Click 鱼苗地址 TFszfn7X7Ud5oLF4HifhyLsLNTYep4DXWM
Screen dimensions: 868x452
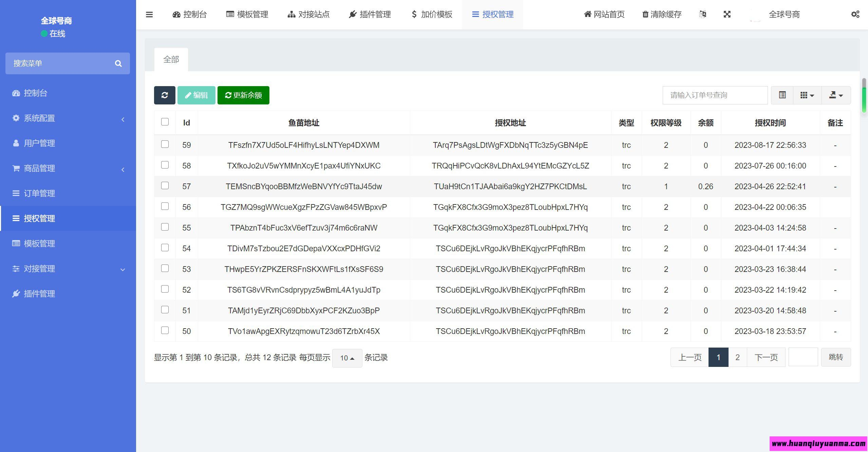click(304, 145)
